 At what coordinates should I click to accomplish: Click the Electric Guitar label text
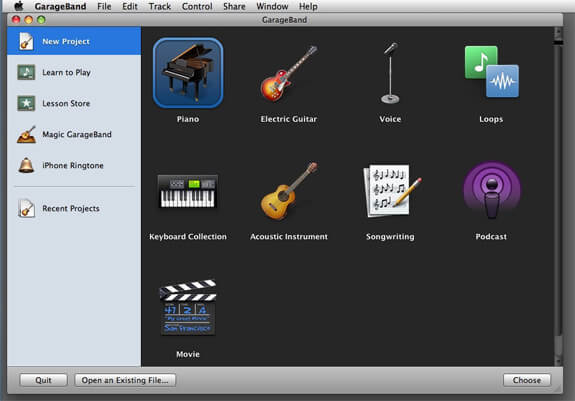click(289, 119)
